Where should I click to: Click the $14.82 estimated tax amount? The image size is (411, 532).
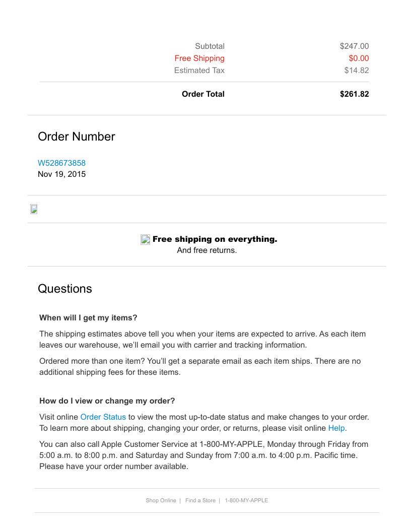coord(356,71)
